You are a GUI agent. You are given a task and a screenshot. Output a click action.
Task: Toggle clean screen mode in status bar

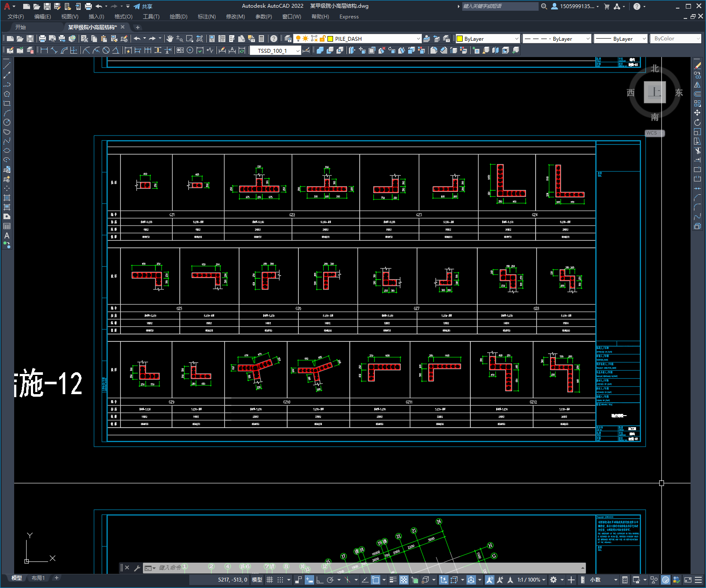click(x=688, y=580)
